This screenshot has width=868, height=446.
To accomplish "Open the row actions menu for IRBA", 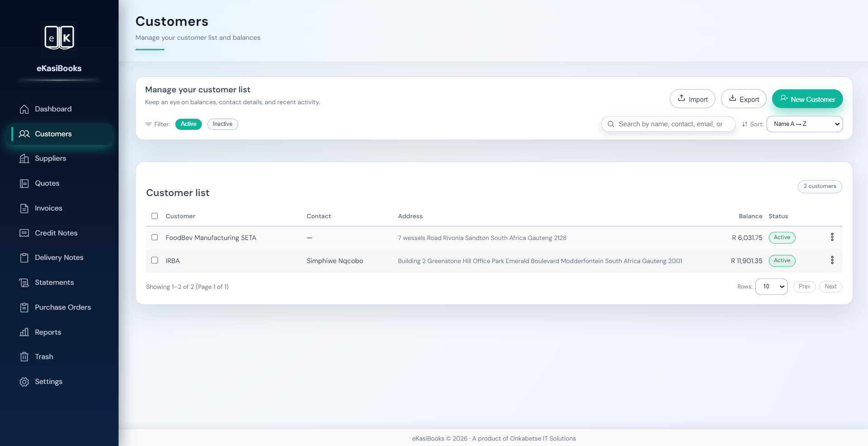I will (x=832, y=260).
